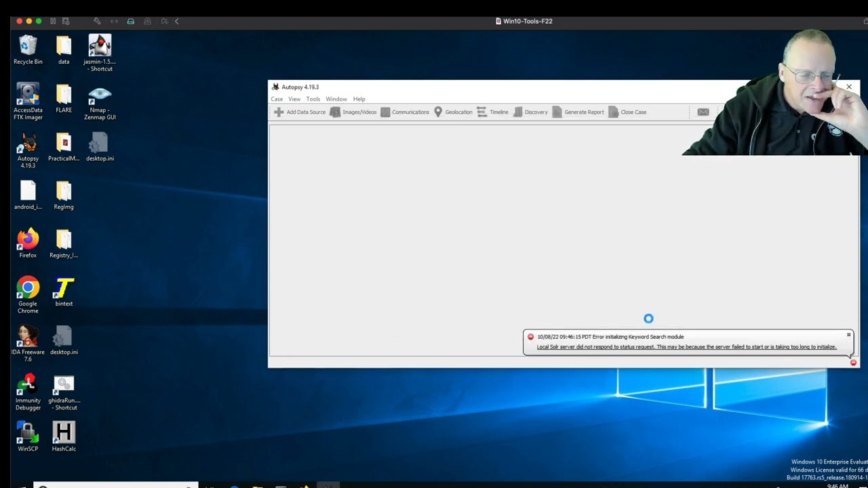Viewport: 868px width, 488px height.
Task: Open the Communications tool
Action: tap(405, 112)
